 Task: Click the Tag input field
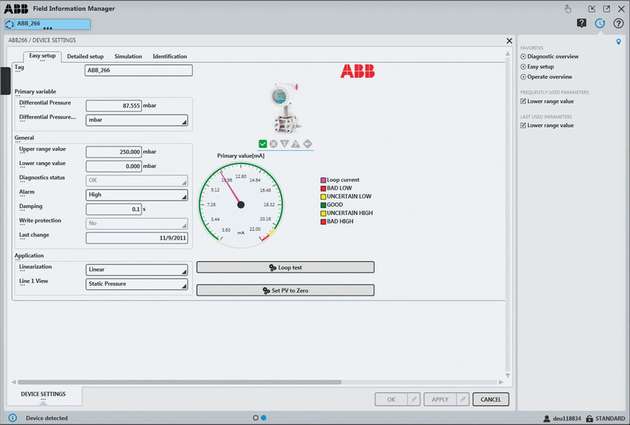click(139, 70)
